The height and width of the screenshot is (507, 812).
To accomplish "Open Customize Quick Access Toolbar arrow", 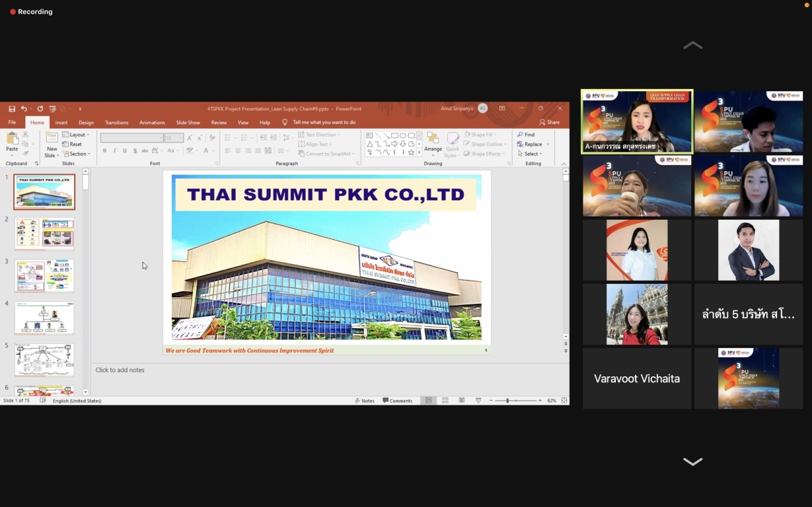I will tap(80, 109).
